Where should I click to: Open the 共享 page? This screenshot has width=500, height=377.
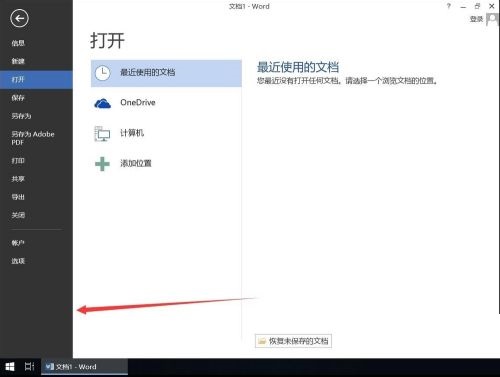tap(18, 179)
